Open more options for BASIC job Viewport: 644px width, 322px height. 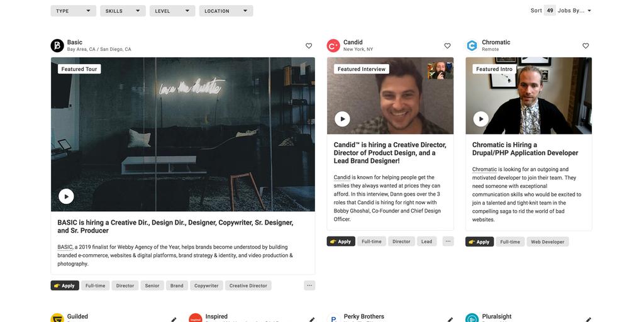pos(309,286)
